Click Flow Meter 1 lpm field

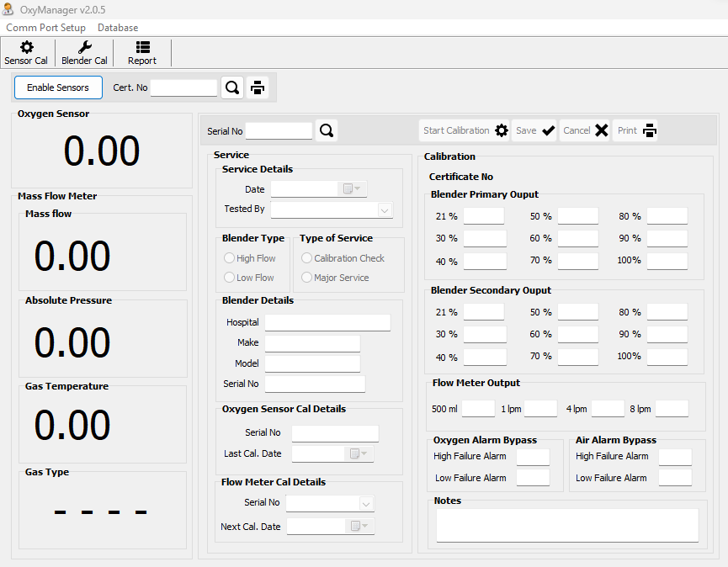click(x=540, y=409)
